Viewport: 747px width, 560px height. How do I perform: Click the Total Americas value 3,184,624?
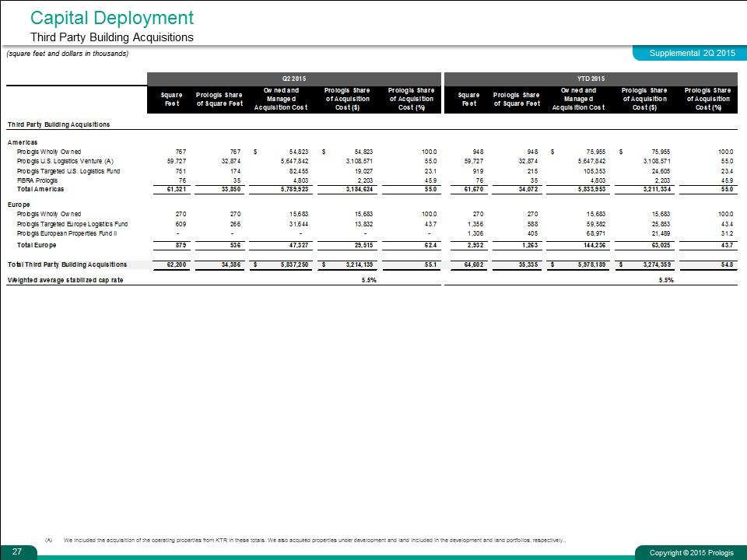click(359, 189)
